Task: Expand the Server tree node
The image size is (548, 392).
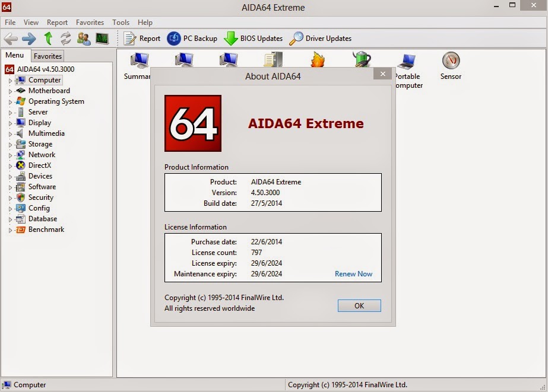Action: 10,113
